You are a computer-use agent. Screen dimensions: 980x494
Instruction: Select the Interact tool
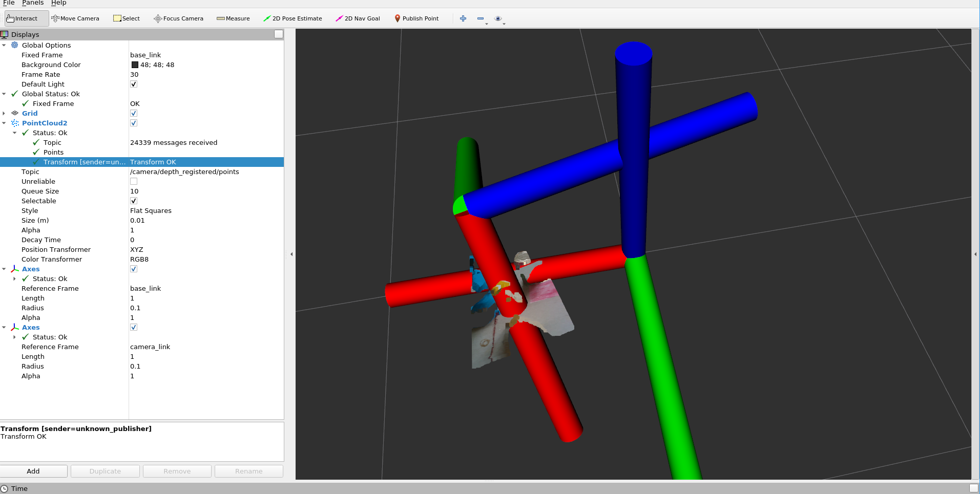pyautogui.click(x=27, y=18)
